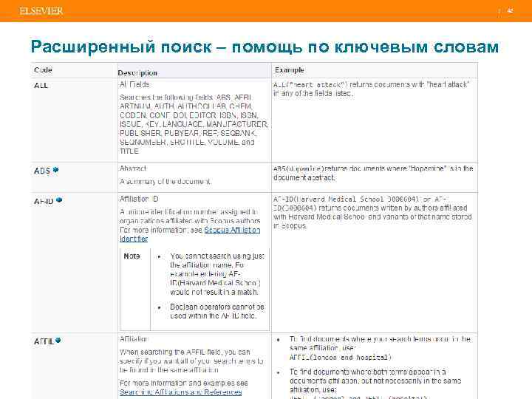Viewport: 532px width, 399px height.
Task: Select the Description column header
Action: [x=137, y=72]
